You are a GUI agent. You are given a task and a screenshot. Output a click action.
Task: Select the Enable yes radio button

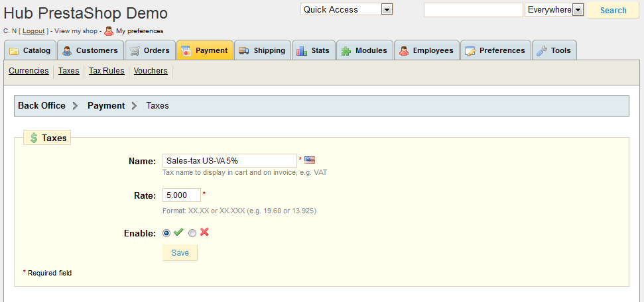point(166,233)
